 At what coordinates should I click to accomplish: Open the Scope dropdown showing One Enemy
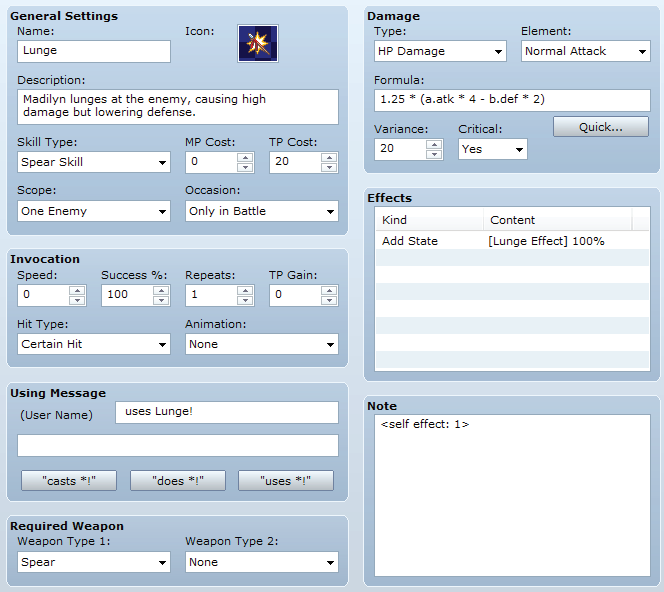pos(94,211)
